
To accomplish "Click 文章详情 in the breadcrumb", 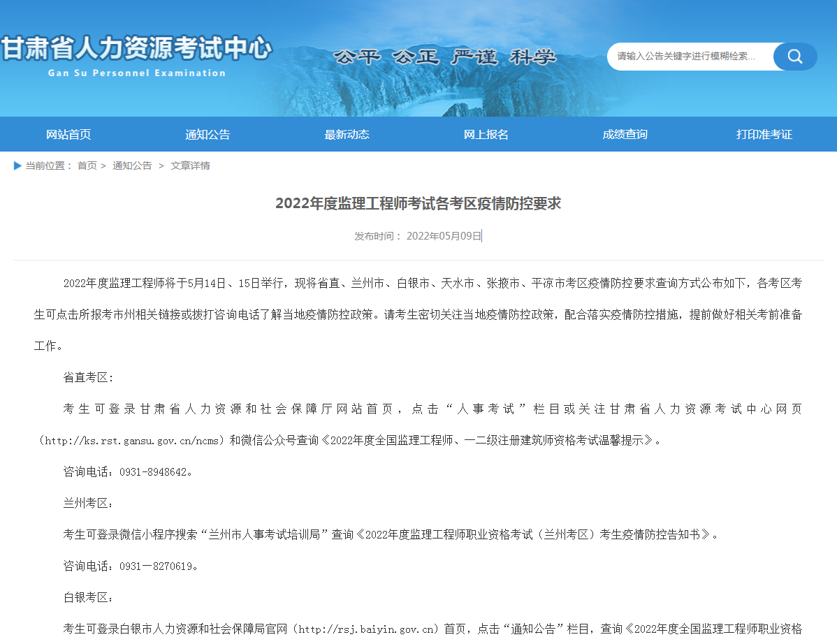I will point(190,166).
